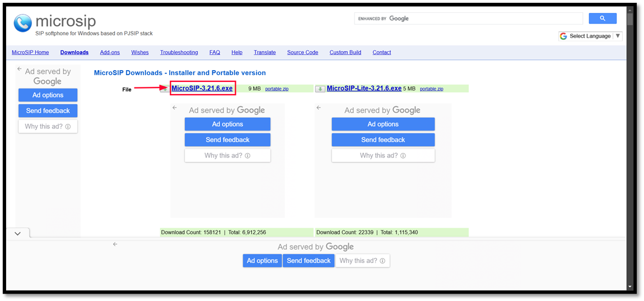Go to the Troubleshooting page

click(x=179, y=52)
